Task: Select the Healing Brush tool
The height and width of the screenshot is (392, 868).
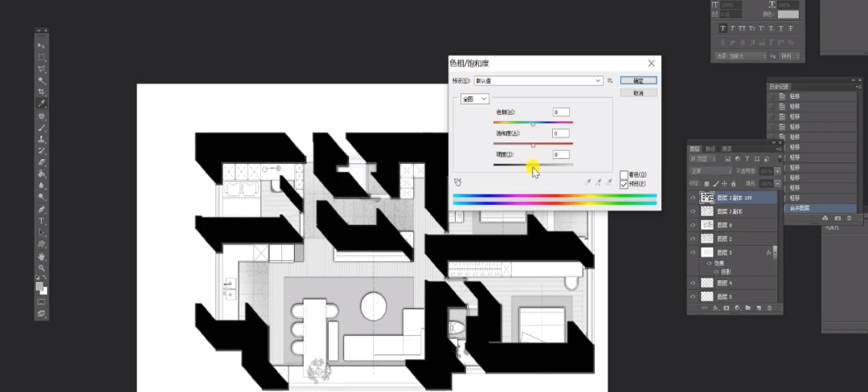Action: tap(42, 116)
